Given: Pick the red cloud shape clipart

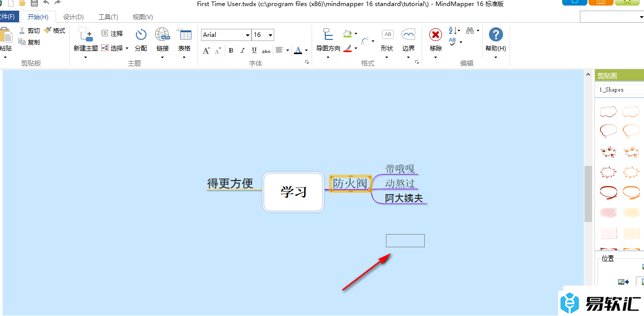Looking at the screenshot, I should point(609,111).
